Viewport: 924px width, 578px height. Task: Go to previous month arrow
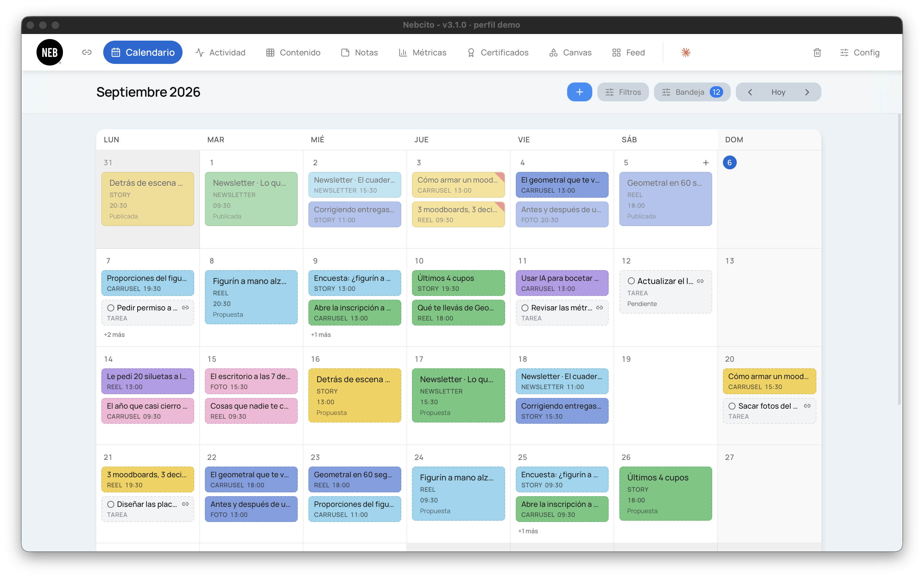[x=750, y=92]
